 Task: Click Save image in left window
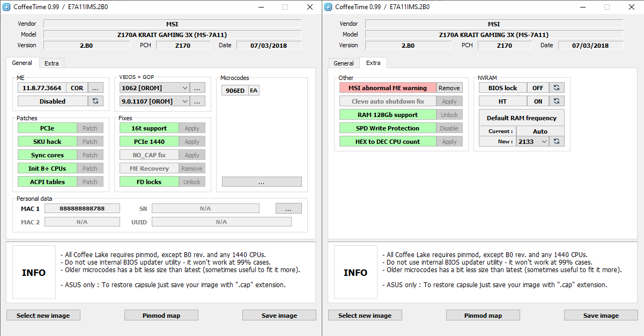coord(279,315)
